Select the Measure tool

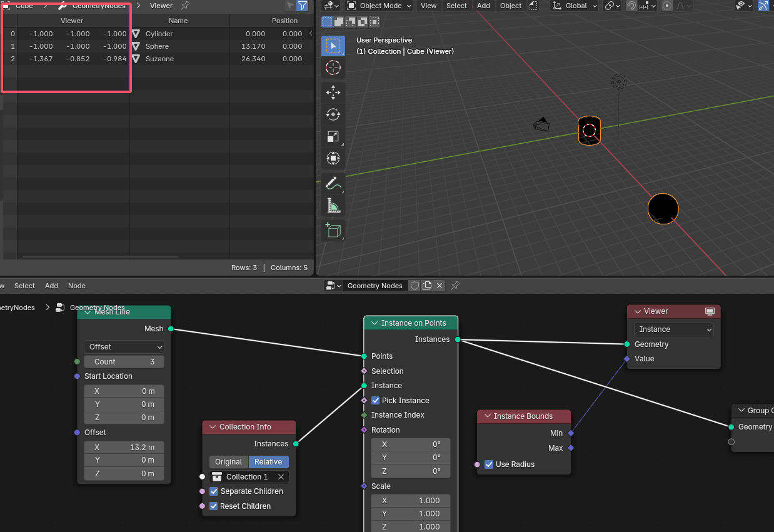pos(333,206)
